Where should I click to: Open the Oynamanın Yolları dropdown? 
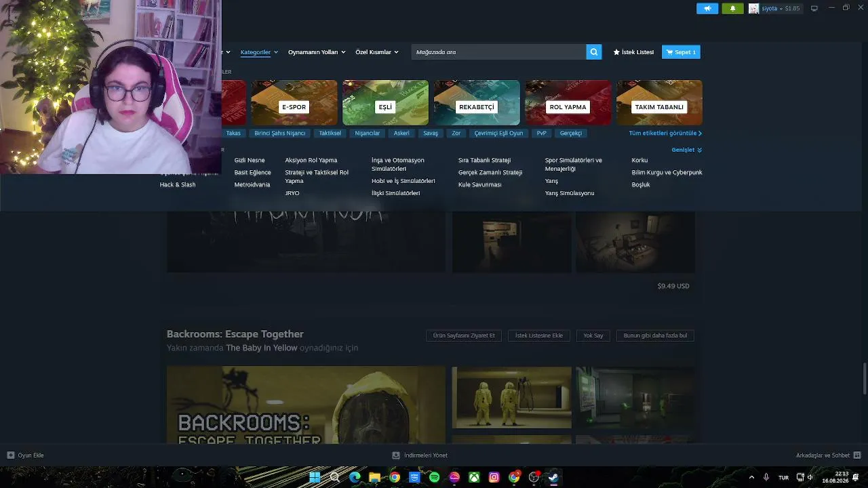point(317,52)
